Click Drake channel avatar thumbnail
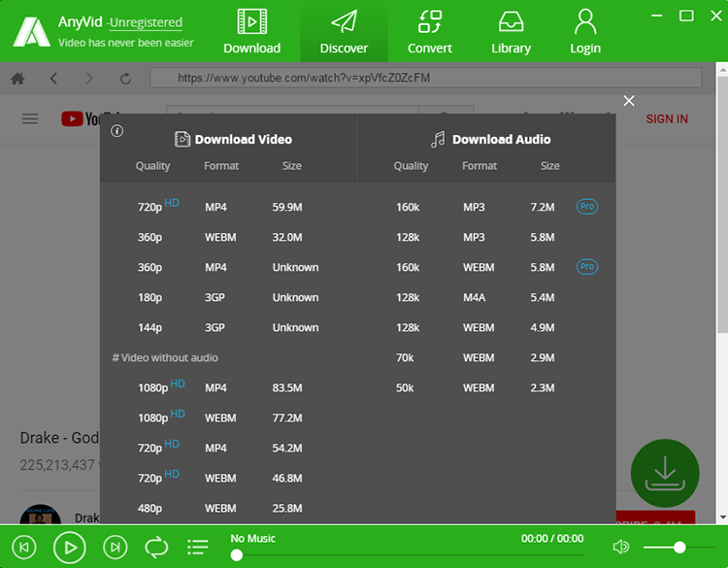The width and height of the screenshot is (728, 568). click(41, 515)
